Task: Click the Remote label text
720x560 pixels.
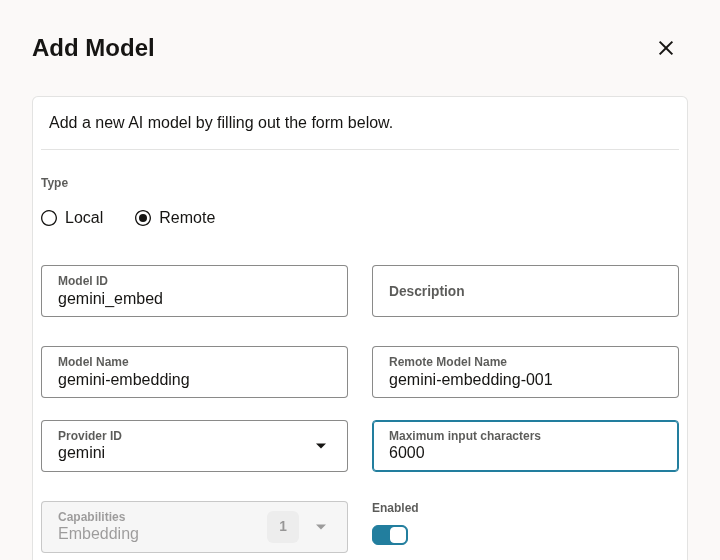Action: click(x=187, y=218)
